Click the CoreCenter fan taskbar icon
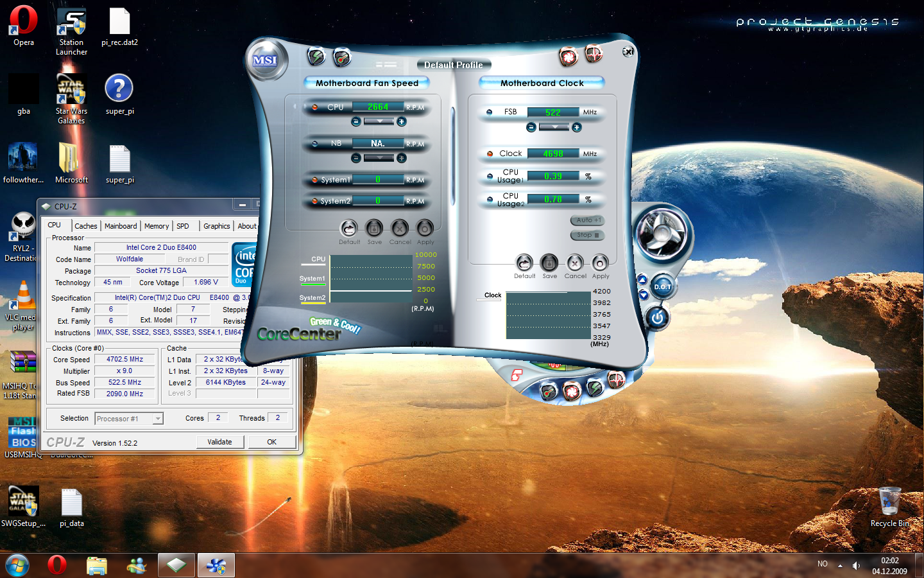924x578 pixels. (x=216, y=565)
